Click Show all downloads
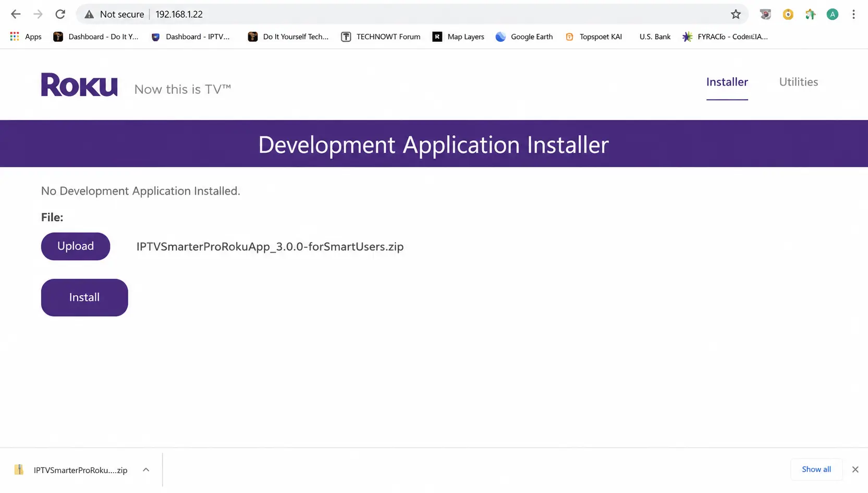 [x=816, y=469]
